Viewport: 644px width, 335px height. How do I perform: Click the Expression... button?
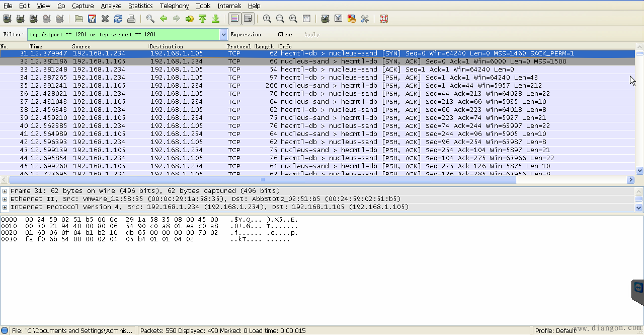point(250,35)
